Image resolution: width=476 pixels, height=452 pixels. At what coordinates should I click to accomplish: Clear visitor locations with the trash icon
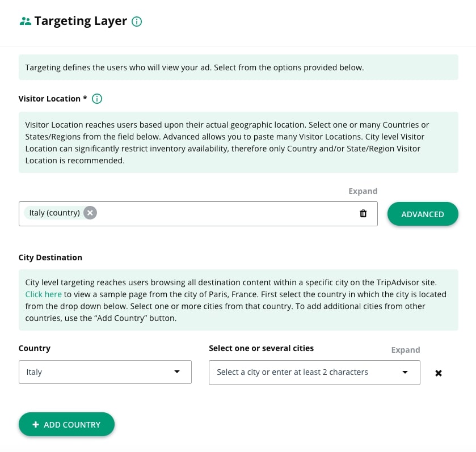click(x=363, y=213)
